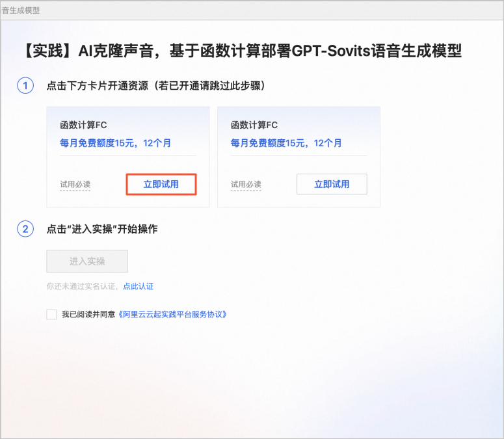Click the first card's 函数计算FC title
Screen dimensions: 504x439
click(x=83, y=125)
